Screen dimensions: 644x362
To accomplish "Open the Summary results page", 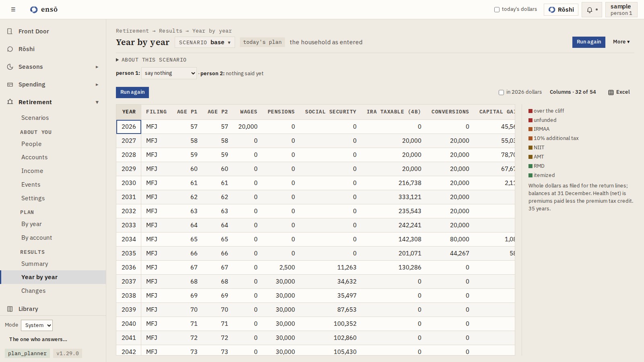I will (35, 264).
